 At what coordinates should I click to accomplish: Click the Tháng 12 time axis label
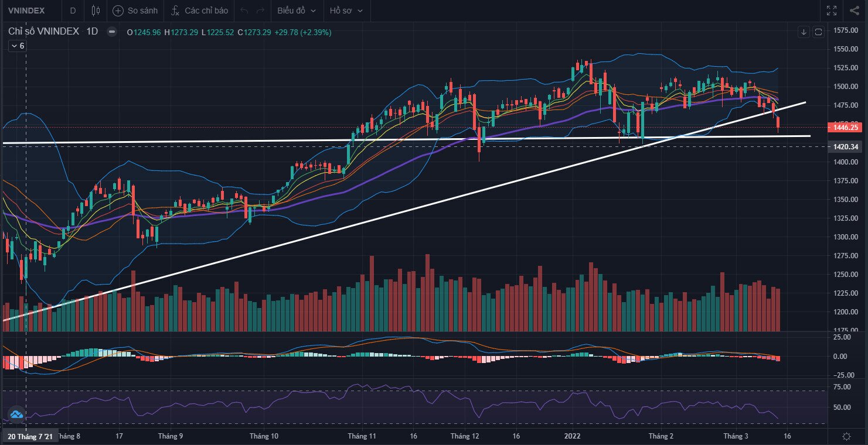pos(465,436)
